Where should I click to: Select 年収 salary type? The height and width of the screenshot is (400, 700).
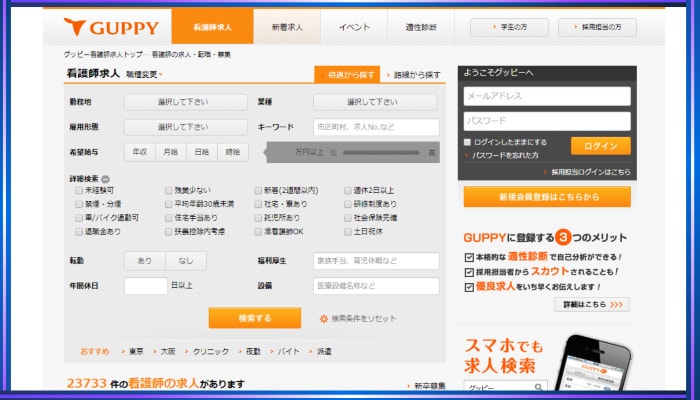(x=140, y=152)
